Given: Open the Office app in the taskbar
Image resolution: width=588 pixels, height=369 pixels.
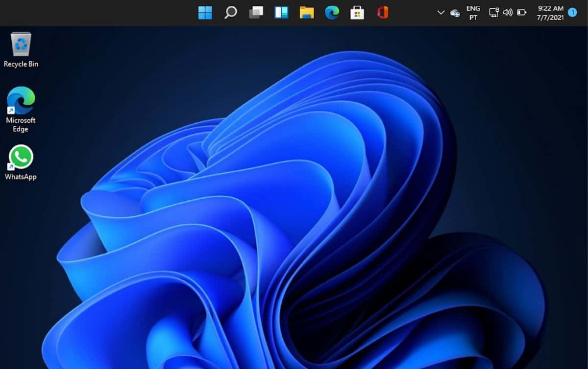Looking at the screenshot, I should (x=383, y=13).
